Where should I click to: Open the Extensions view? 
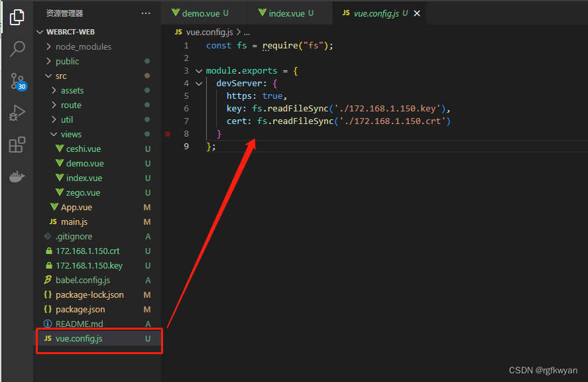point(17,145)
